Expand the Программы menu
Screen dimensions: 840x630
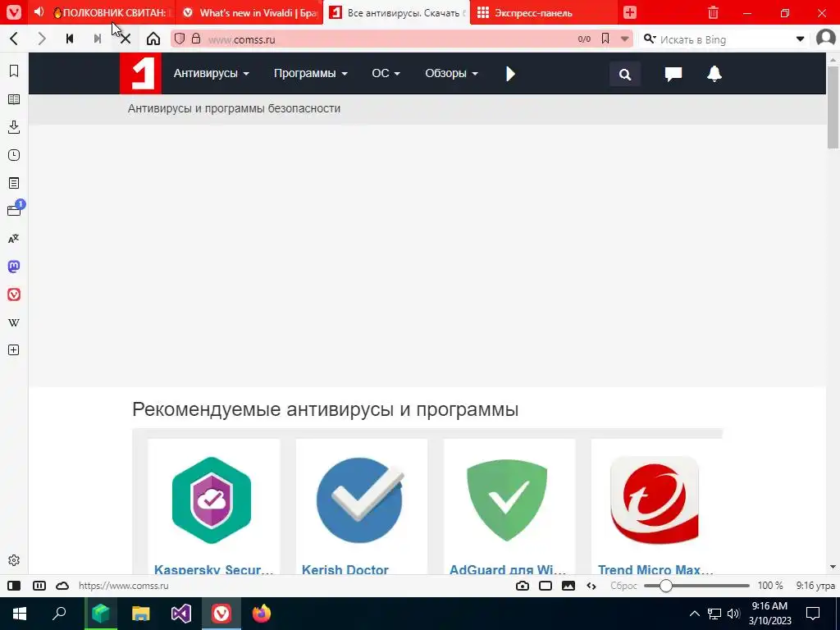(x=311, y=73)
